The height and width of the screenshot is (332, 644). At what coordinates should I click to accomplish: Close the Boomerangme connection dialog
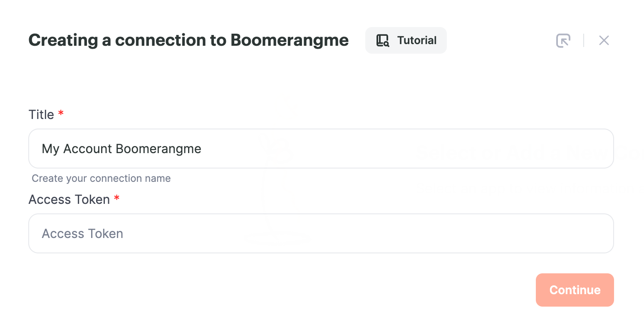pos(604,40)
